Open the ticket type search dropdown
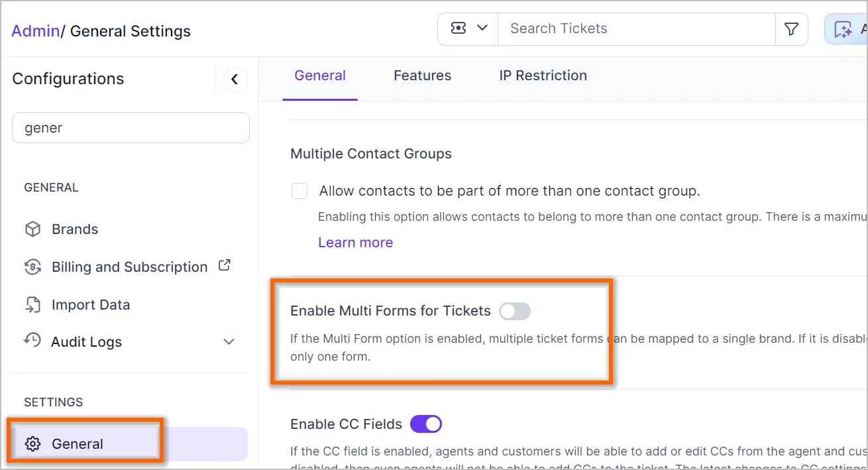 coord(468,29)
